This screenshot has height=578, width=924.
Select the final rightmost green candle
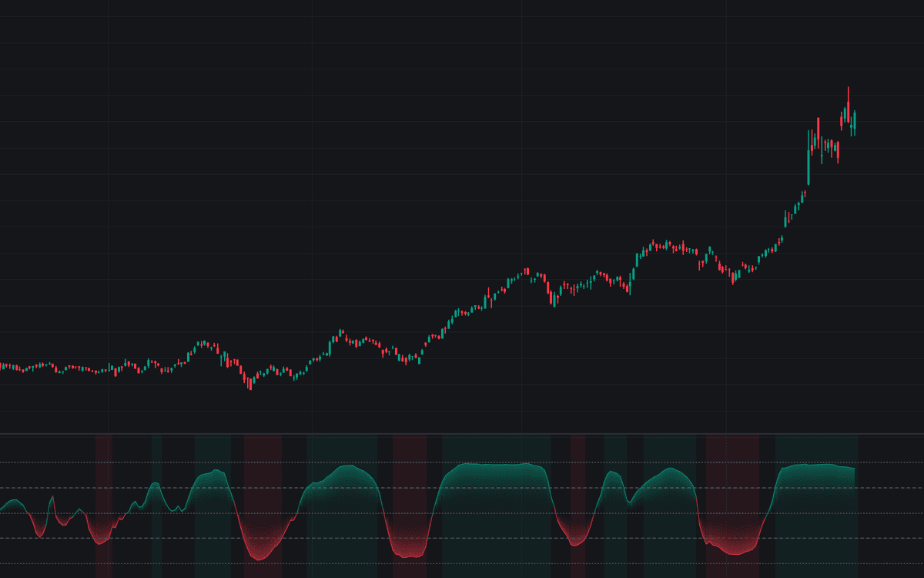855,123
